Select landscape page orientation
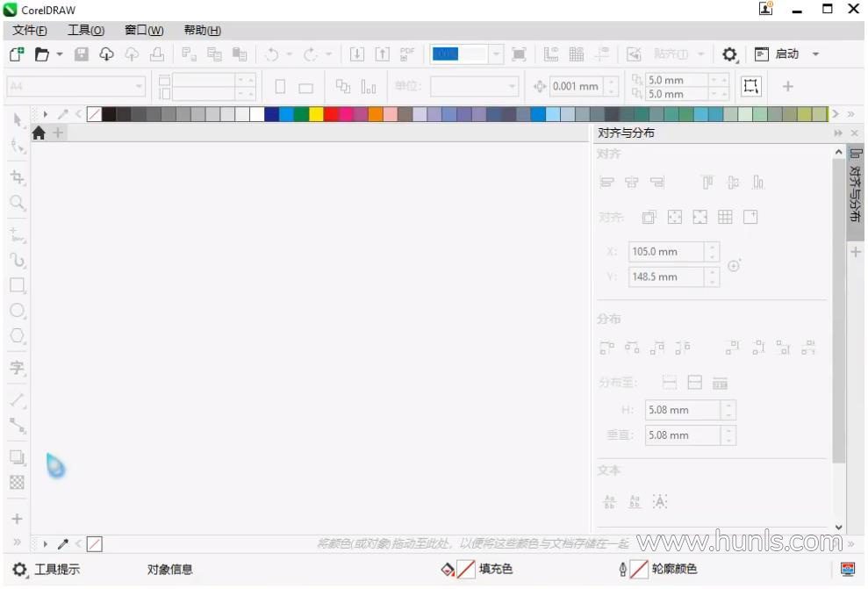This screenshot has width=868, height=589. click(x=305, y=88)
